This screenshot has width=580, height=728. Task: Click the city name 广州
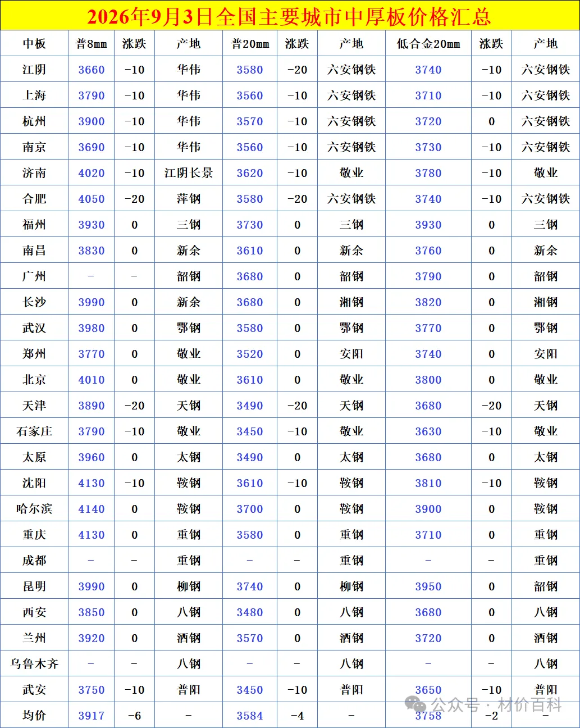pyautogui.click(x=34, y=276)
